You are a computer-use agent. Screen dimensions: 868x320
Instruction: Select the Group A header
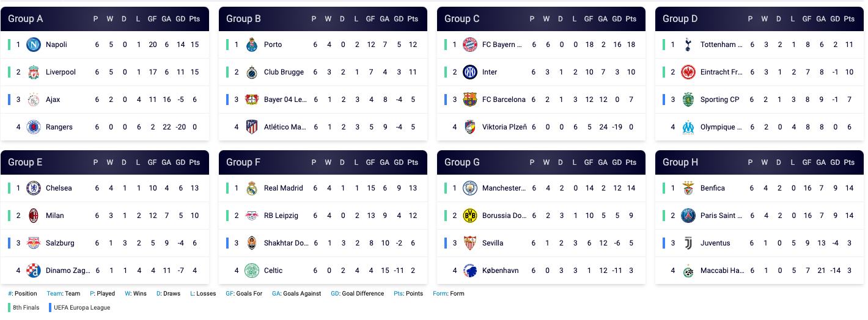point(26,19)
